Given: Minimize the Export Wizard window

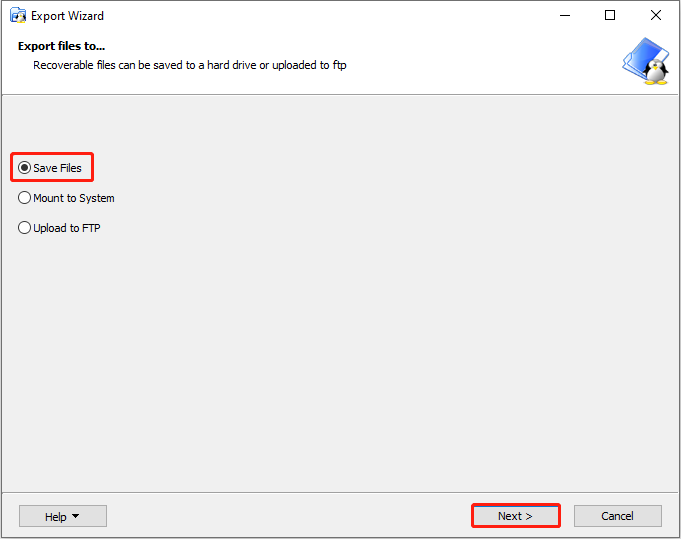Looking at the screenshot, I should pyautogui.click(x=565, y=16).
